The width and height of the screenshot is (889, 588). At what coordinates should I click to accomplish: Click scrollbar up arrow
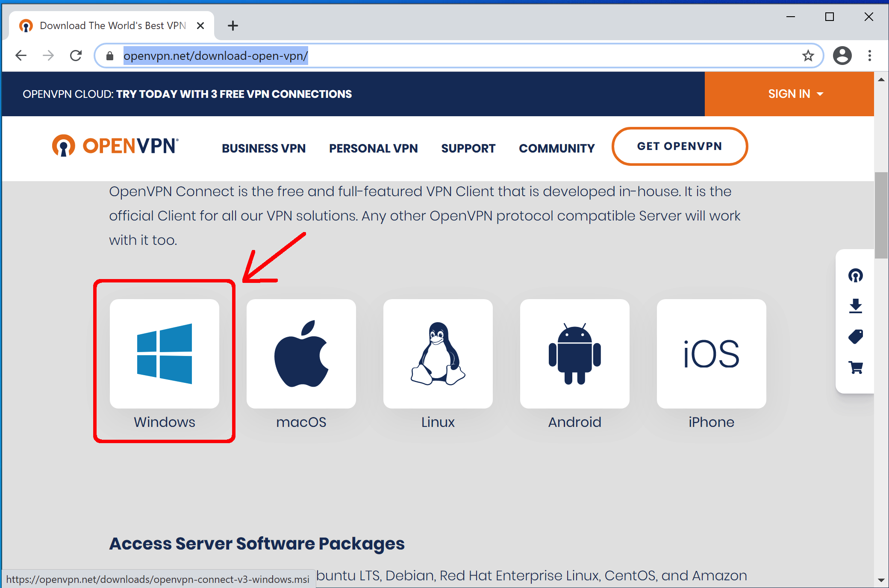881,79
